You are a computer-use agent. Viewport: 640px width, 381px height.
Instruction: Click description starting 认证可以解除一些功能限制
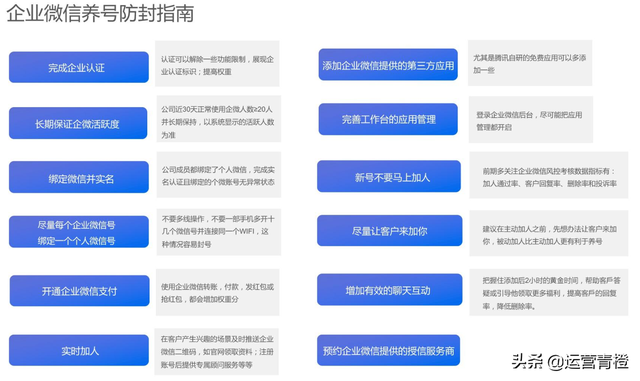217,64
